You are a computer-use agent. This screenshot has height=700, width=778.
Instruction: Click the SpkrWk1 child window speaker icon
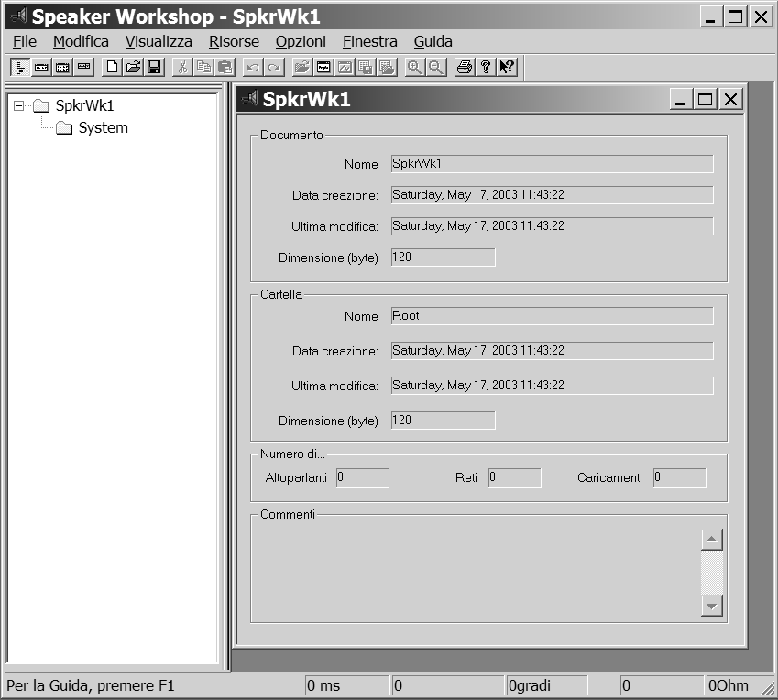(x=249, y=99)
